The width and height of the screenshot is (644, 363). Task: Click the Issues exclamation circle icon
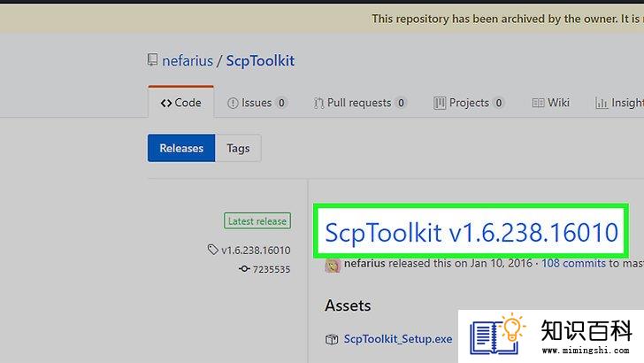233,103
